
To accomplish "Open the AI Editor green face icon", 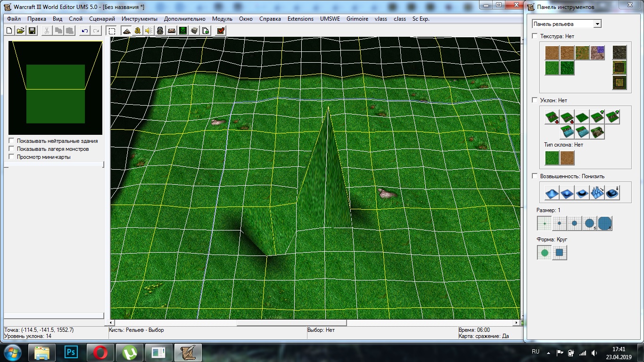I will click(182, 31).
